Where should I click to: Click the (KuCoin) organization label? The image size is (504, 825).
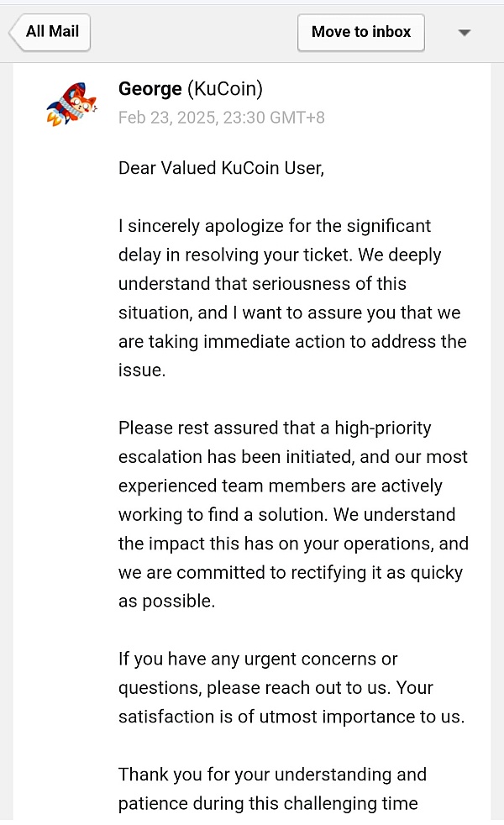coord(224,89)
